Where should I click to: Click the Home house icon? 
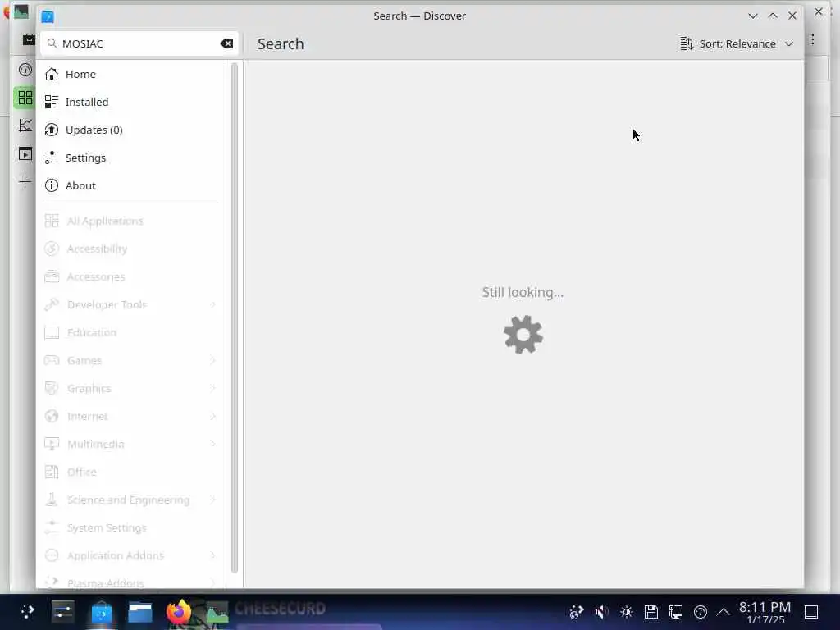coord(52,74)
